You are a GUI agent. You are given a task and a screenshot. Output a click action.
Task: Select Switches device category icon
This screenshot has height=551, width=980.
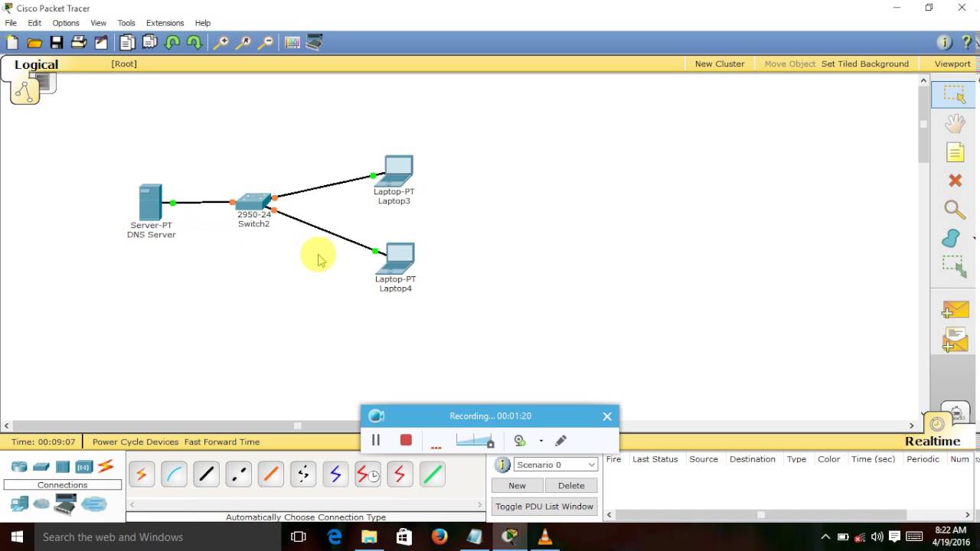pos(41,467)
